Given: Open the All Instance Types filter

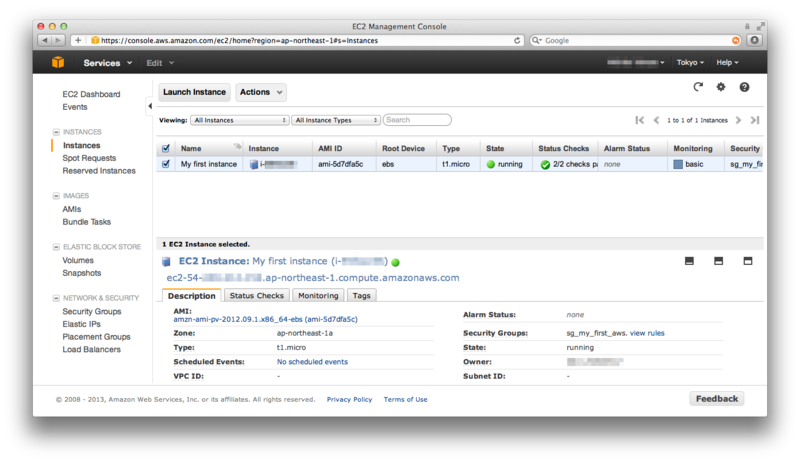Looking at the screenshot, I should (x=336, y=120).
